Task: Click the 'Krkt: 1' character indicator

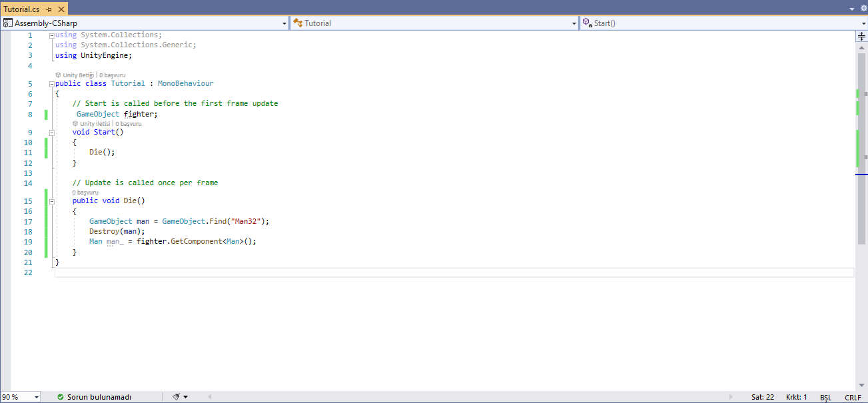Action: tap(797, 397)
